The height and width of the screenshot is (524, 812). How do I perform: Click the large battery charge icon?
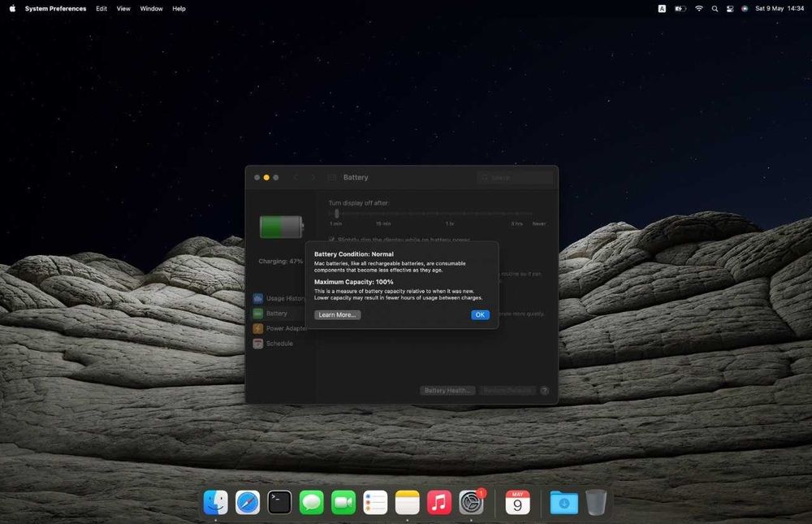(281, 227)
